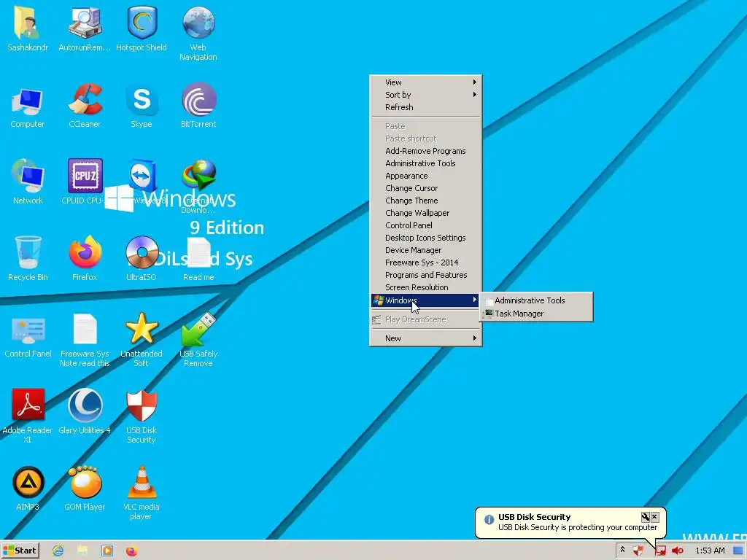Select Change Theme menu item
747x560 pixels.
(425, 201)
